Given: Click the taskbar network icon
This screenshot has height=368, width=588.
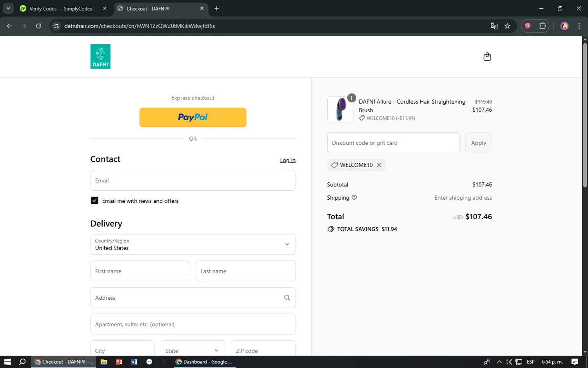Looking at the screenshot, I should click(x=519, y=362).
